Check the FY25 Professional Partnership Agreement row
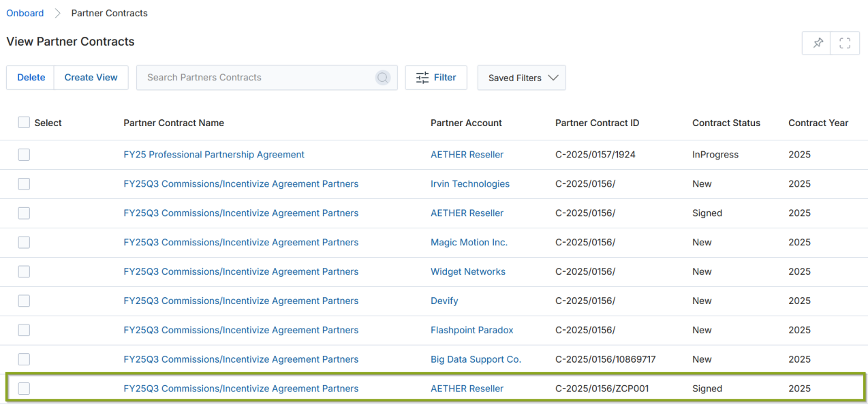The image size is (868, 409). (24, 155)
